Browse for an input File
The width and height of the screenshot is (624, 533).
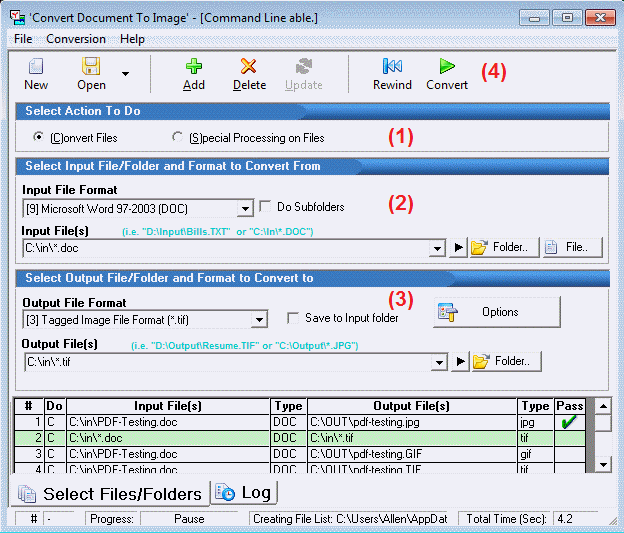point(573,248)
